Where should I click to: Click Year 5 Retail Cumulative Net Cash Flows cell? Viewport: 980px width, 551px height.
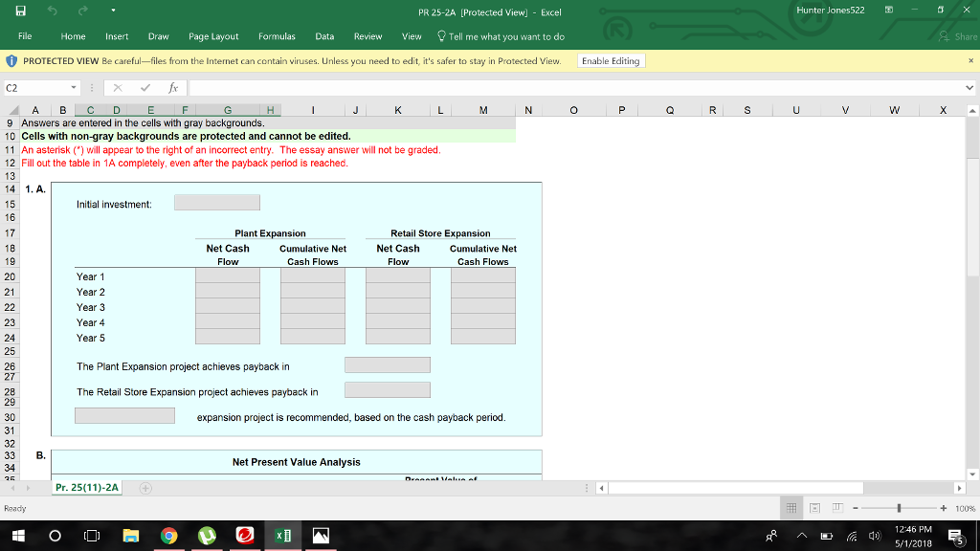[483, 337]
